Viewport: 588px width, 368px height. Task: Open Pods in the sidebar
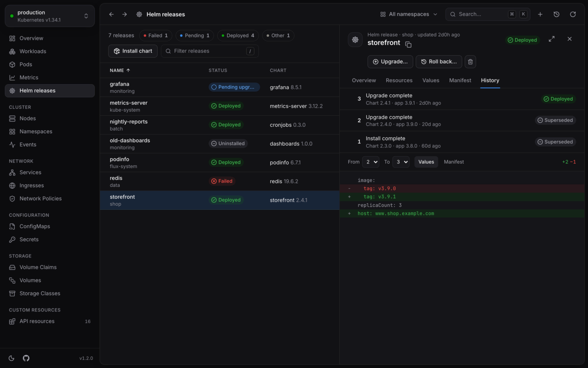[x=50, y=65]
